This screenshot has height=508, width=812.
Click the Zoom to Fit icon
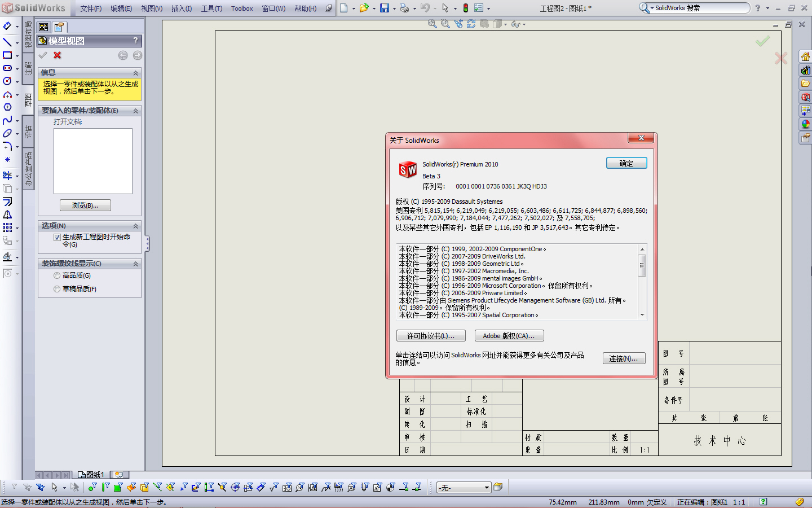click(433, 24)
